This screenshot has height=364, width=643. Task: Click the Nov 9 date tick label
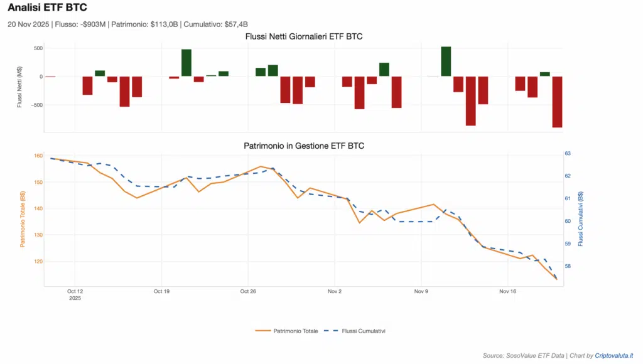(x=421, y=291)
